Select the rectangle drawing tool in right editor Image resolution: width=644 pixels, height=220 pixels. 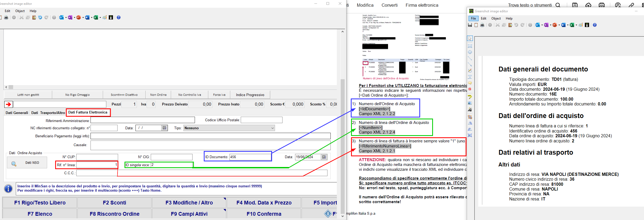pyautogui.click(x=470, y=46)
